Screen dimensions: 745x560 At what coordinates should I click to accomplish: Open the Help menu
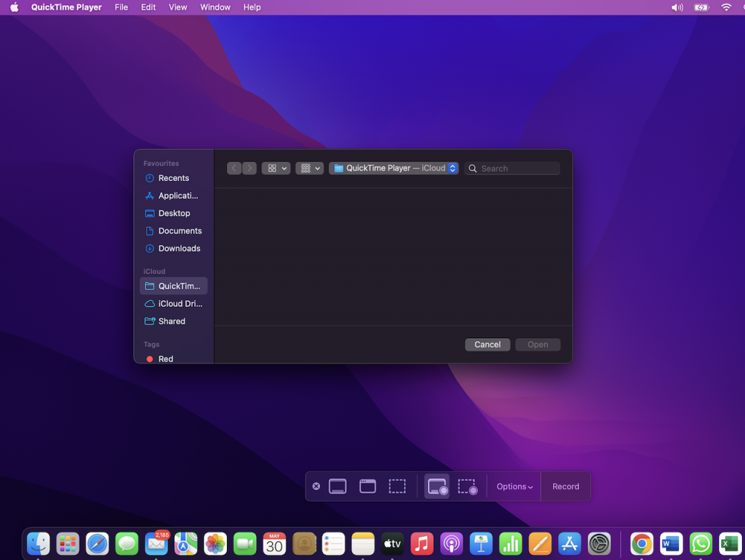pos(252,7)
